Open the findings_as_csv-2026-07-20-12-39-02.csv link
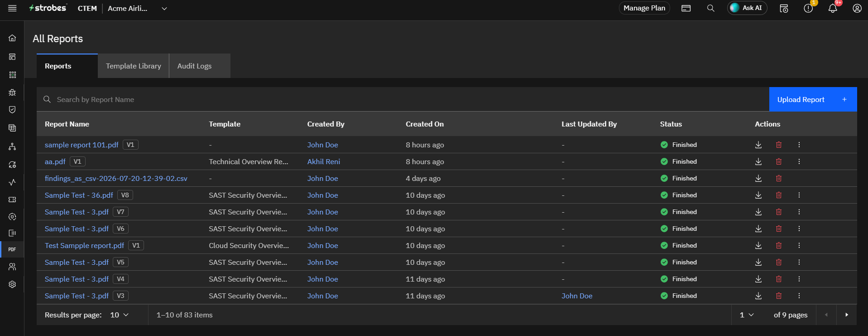 click(x=116, y=178)
